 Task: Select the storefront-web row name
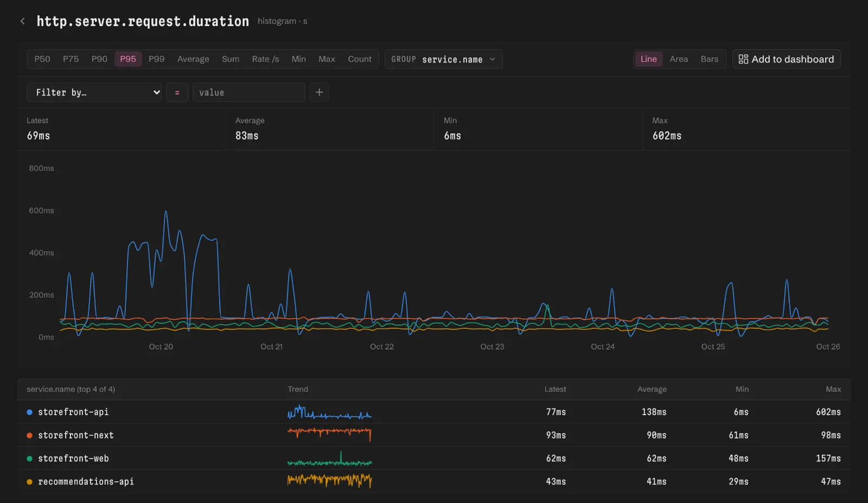pyautogui.click(x=73, y=459)
